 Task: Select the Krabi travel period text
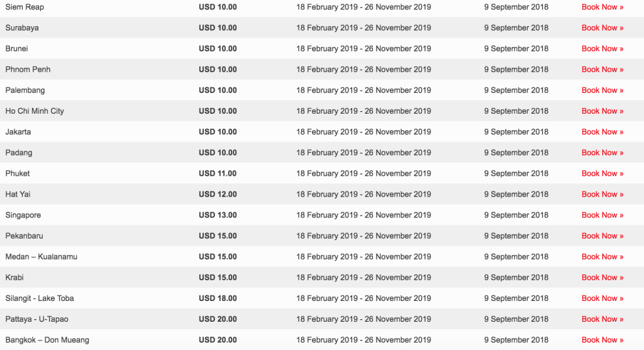pyautogui.click(x=364, y=277)
